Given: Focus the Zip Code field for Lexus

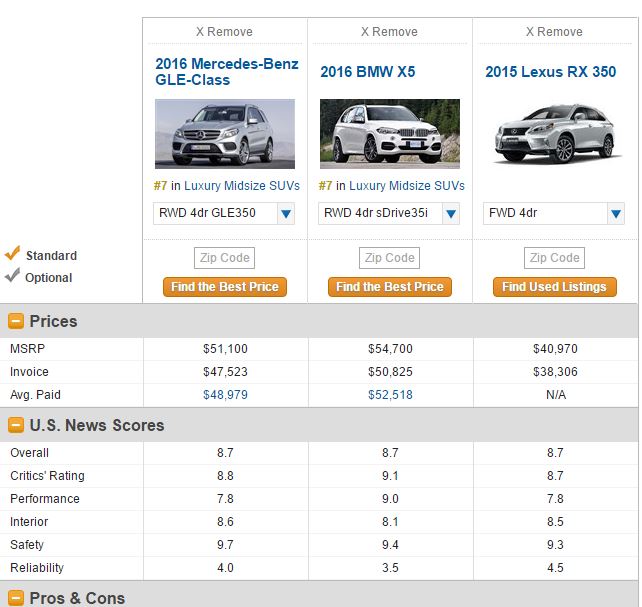Looking at the screenshot, I should [x=554, y=258].
